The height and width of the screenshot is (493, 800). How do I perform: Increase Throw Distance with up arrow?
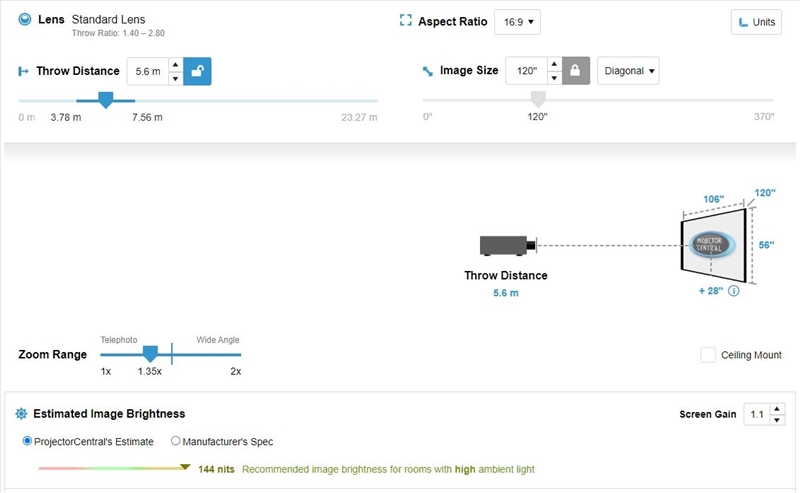tap(176, 64)
